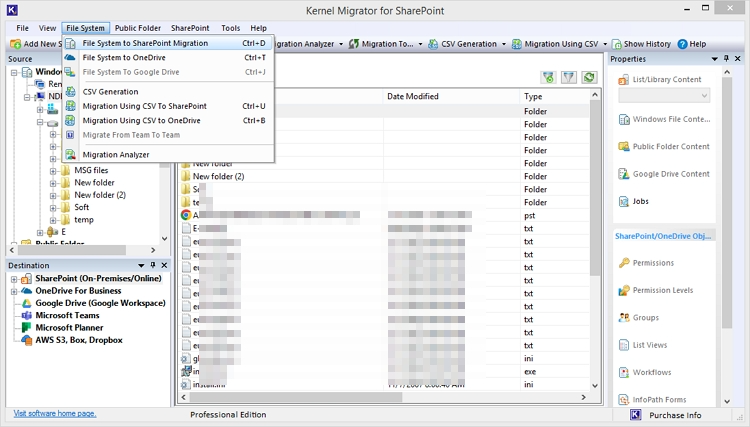The height and width of the screenshot is (427, 750).
Task: Open the File menu
Action: (x=22, y=28)
